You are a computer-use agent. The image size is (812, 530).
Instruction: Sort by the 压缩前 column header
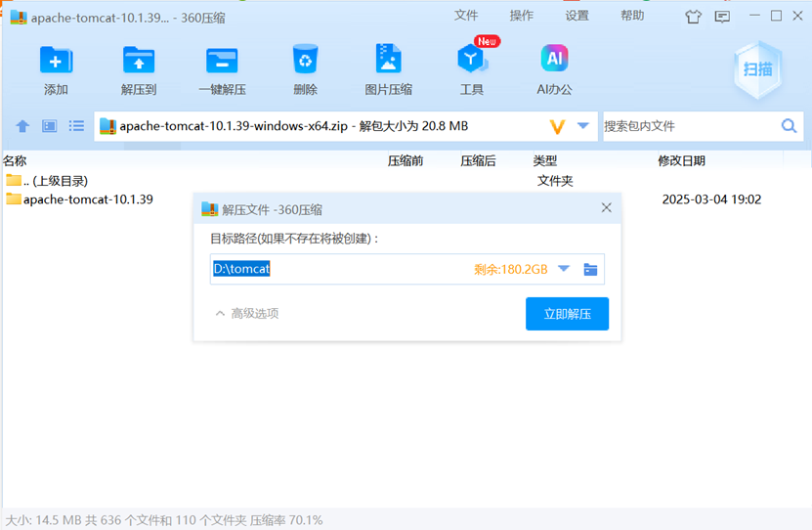pyautogui.click(x=406, y=160)
